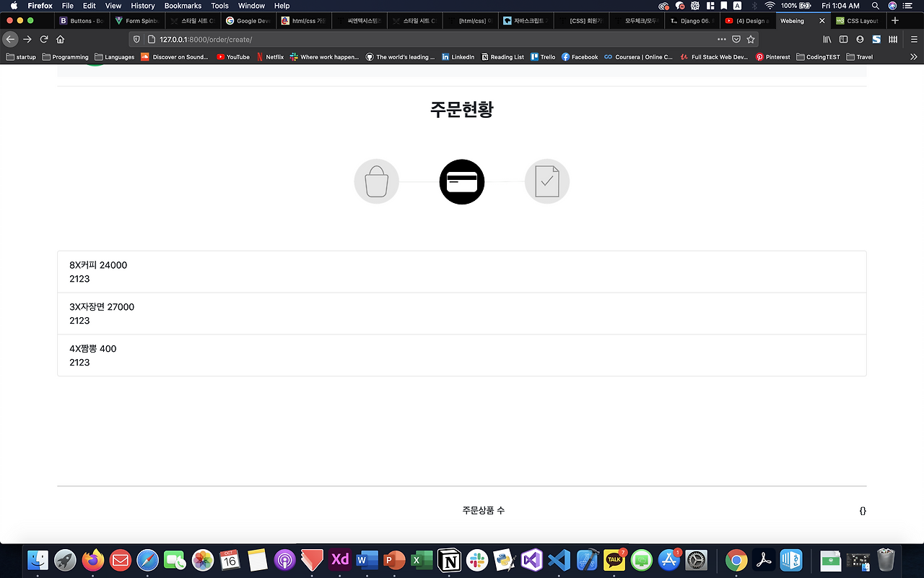Viewport: 924px width, 578px height.
Task: Click the tracking protection shield in address bar
Action: [x=136, y=40]
